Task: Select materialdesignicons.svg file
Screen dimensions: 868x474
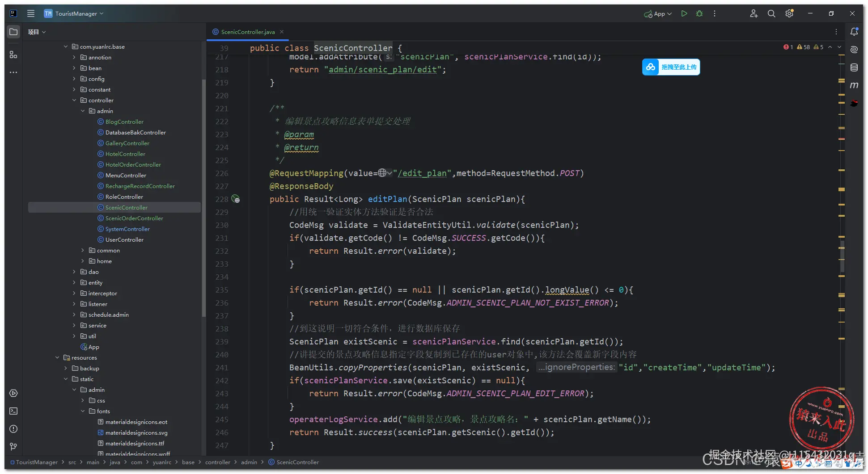Action: (x=136, y=432)
